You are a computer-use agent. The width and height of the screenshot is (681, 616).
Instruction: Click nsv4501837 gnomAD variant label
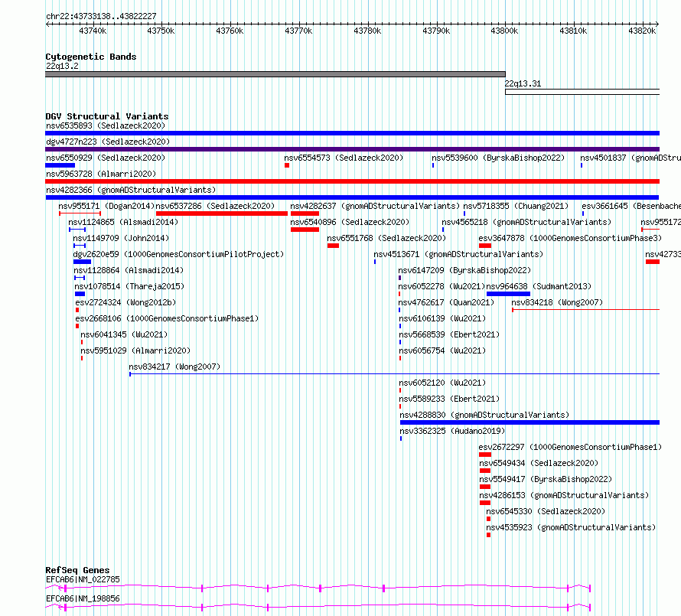click(x=630, y=158)
